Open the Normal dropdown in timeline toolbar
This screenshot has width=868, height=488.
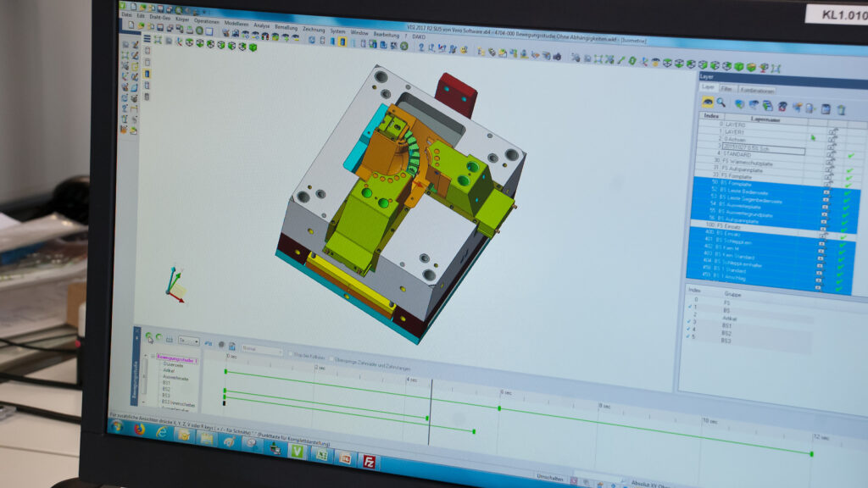pos(261,350)
